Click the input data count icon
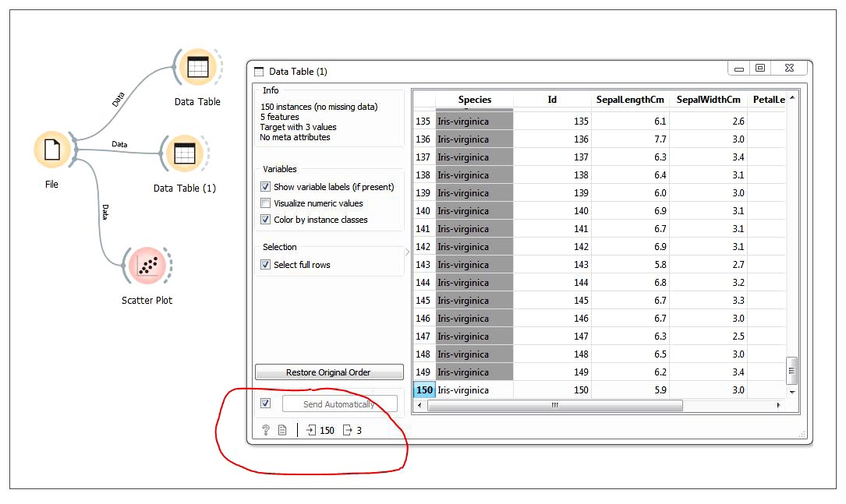The height and width of the screenshot is (504, 846). (x=310, y=430)
